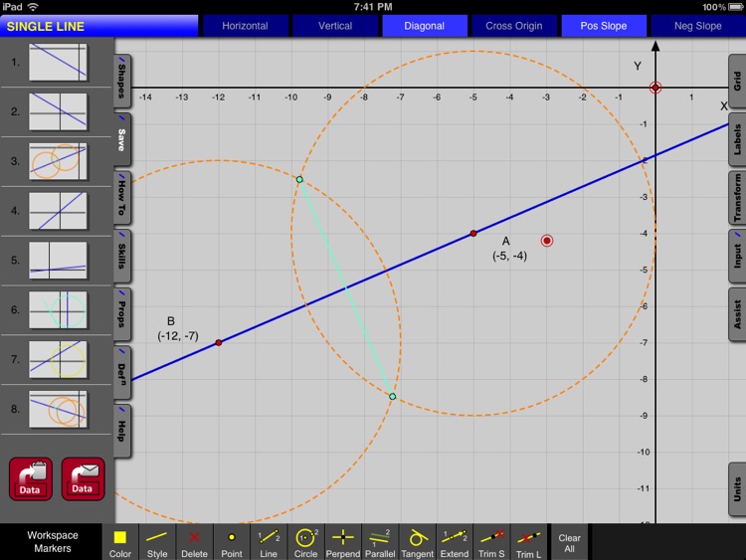Screen dimensions: 746x560
Task: Select thumbnail 4 positive diagonal line
Action: pos(58,211)
